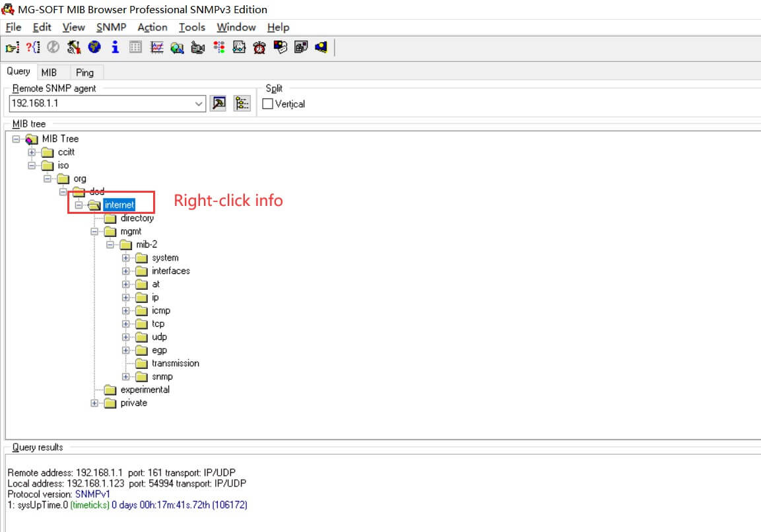Collapse the org tree node
The width and height of the screenshot is (761, 532).
tap(47, 179)
